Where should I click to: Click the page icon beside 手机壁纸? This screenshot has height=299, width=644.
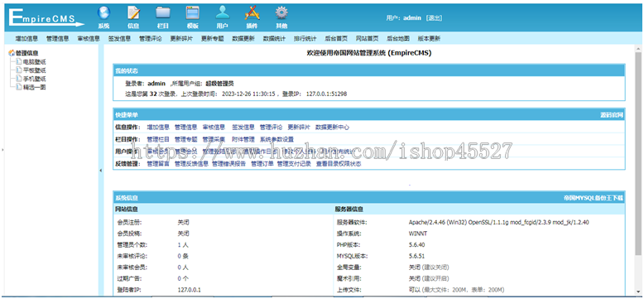click(19, 79)
